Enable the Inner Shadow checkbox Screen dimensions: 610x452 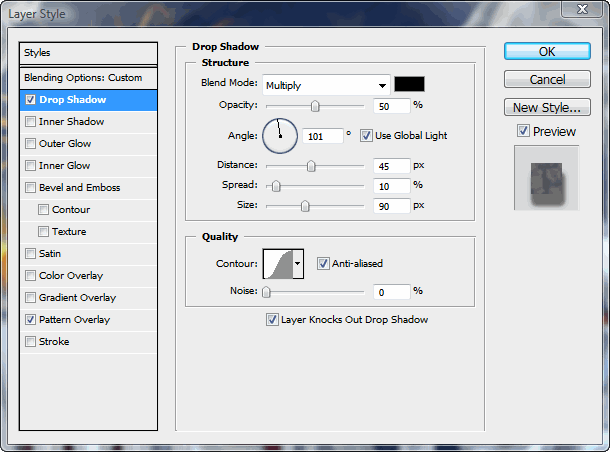30,122
